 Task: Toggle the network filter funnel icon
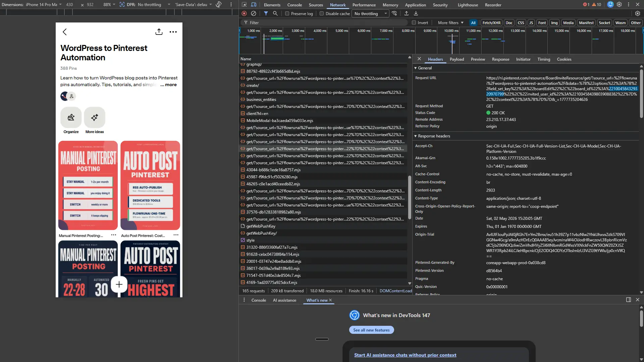(266, 13)
